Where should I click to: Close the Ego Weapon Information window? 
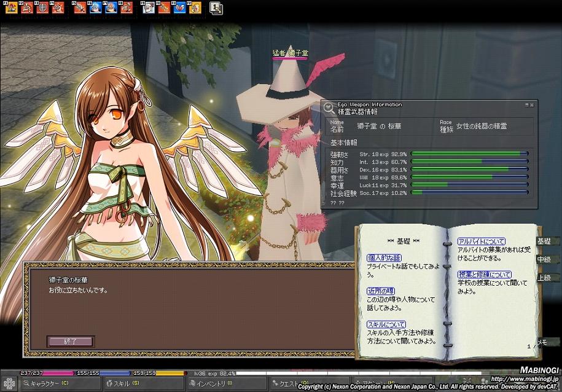coord(533,104)
